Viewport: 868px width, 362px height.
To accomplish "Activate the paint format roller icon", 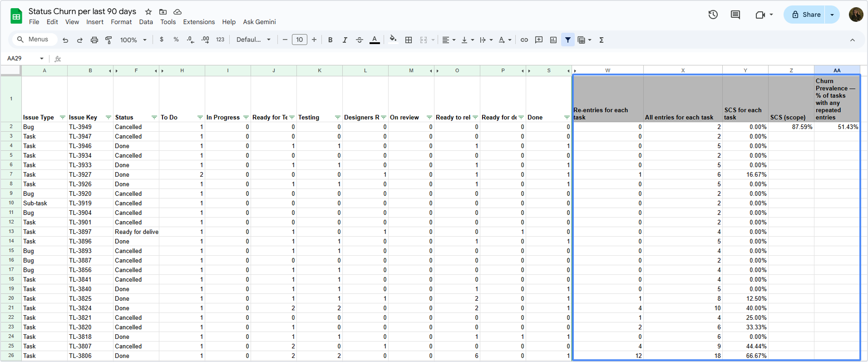I will [108, 40].
